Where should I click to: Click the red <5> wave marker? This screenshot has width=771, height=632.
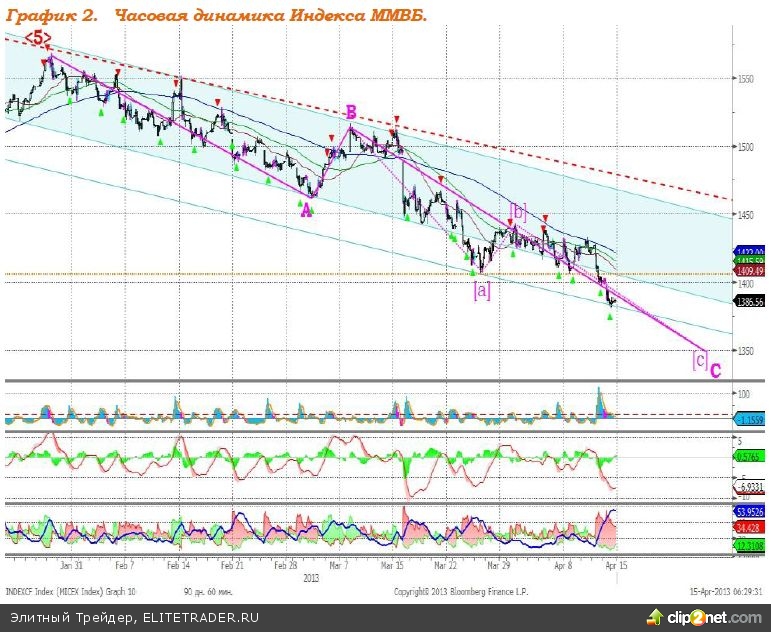coord(38,38)
